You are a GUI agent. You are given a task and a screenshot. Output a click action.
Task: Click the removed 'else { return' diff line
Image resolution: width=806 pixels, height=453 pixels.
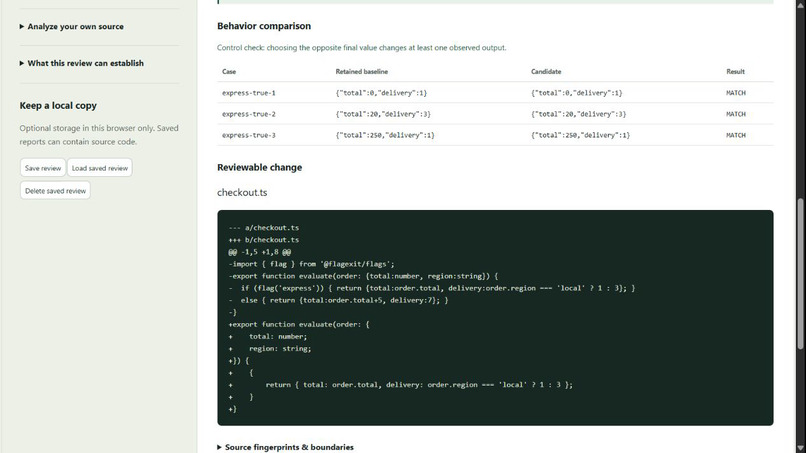pyautogui.click(x=338, y=300)
